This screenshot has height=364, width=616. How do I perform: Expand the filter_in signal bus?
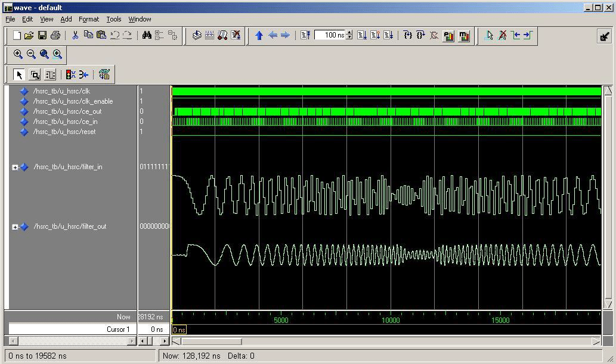(15, 167)
